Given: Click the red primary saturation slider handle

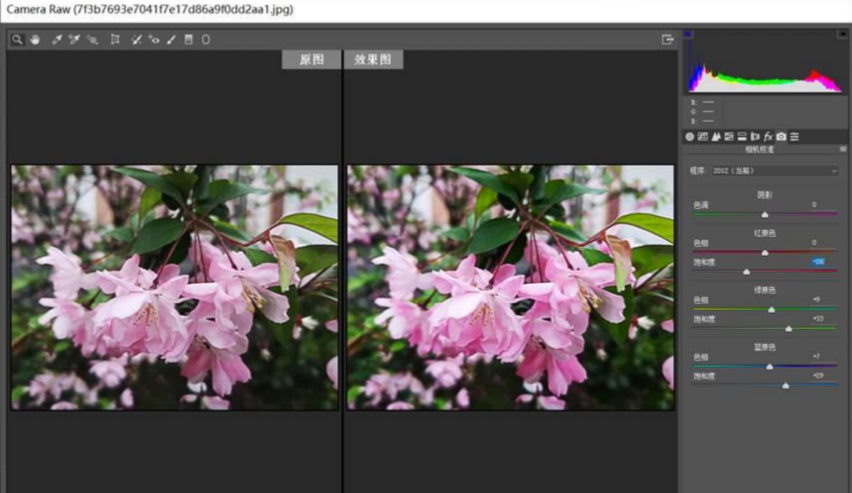Looking at the screenshot, I should pos(746,271).
